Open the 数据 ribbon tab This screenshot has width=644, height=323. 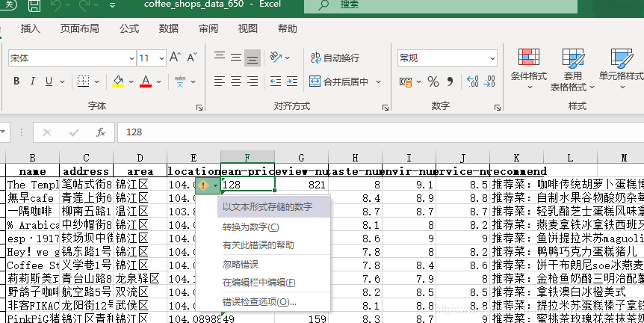pyautogui.click(x=169, y=28)
